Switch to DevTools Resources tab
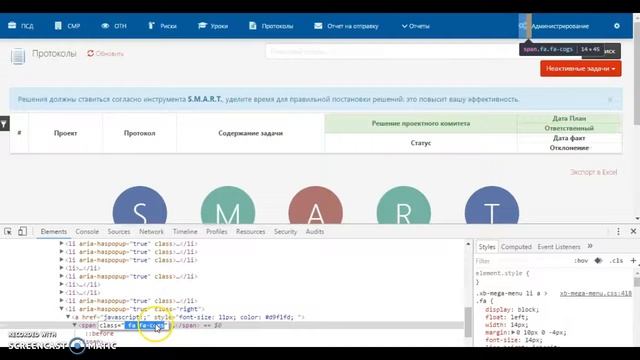 point(250,231)
